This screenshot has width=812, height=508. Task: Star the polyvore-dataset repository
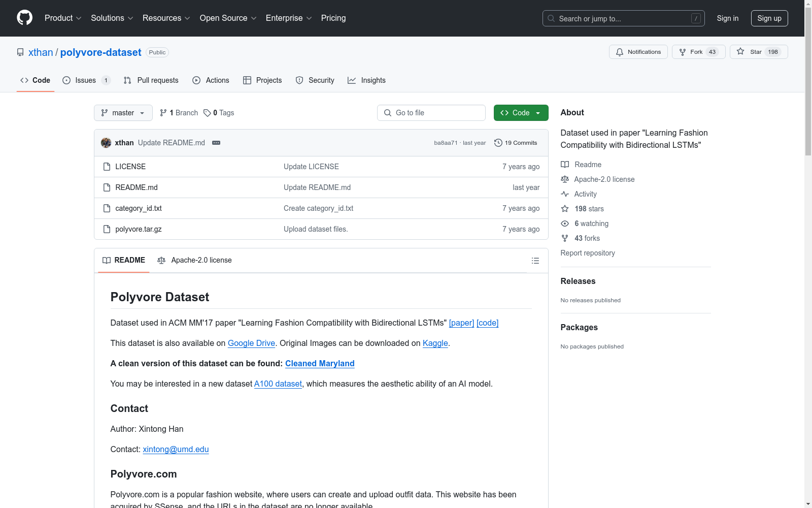click(x=759, y=52)
